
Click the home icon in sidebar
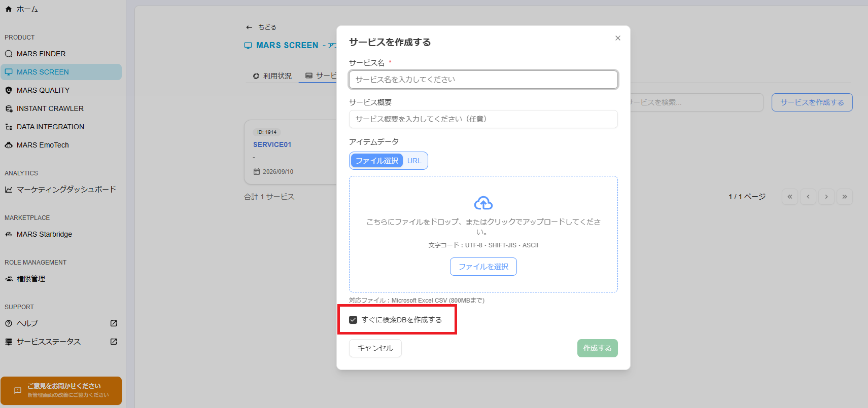tap(9, 9)
